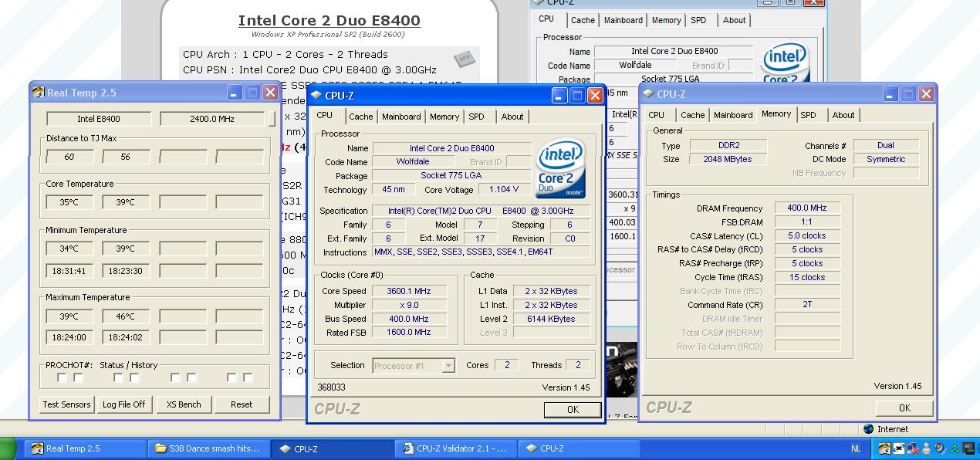Click the Internet zone globe icon in status bar
Screen dimensions: 980x460
point(869,429)
